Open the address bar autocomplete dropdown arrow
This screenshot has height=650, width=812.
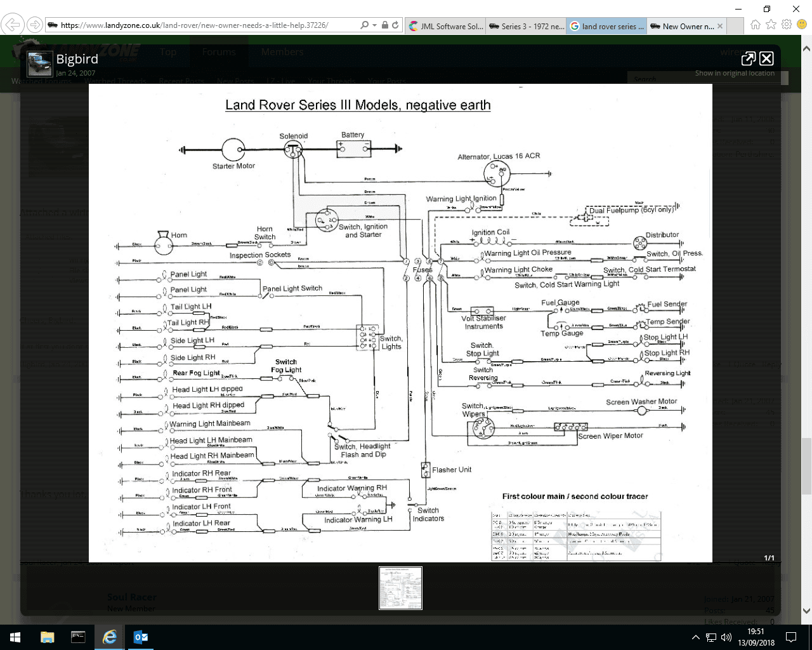(x=374, y=25)
